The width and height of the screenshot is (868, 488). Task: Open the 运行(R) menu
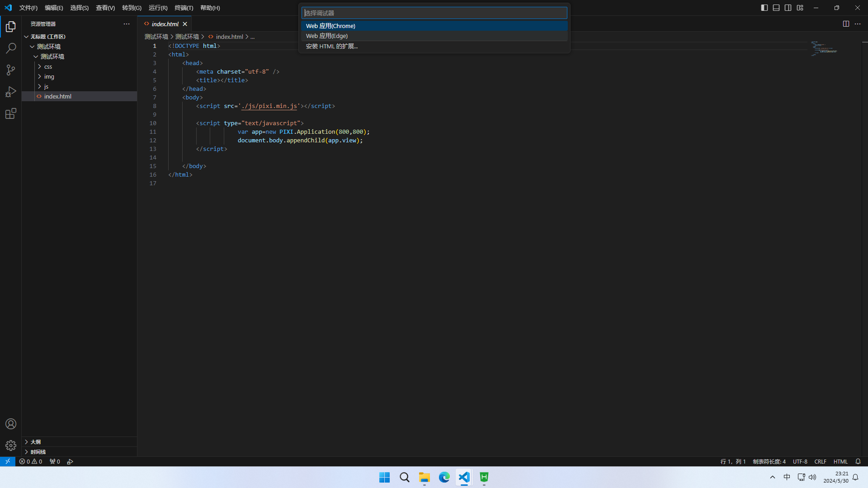158,8
